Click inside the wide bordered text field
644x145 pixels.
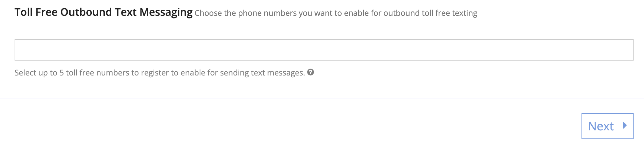coord(324,50)
